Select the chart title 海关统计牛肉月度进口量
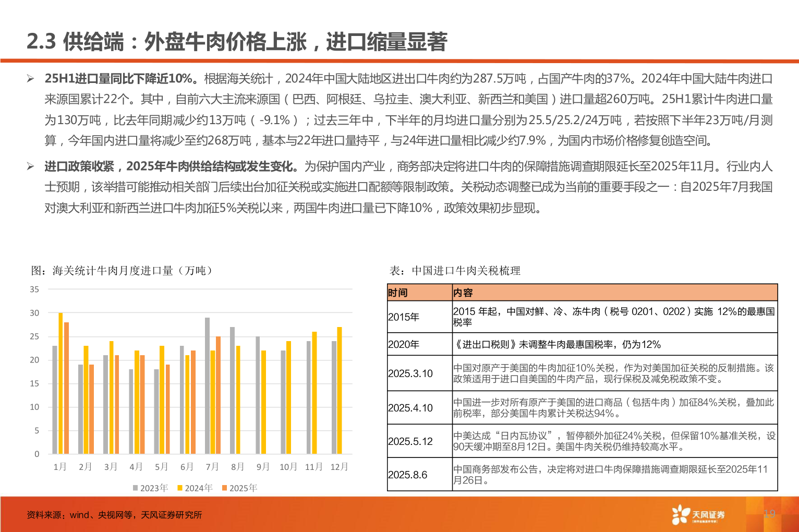 tap(121, 271)
